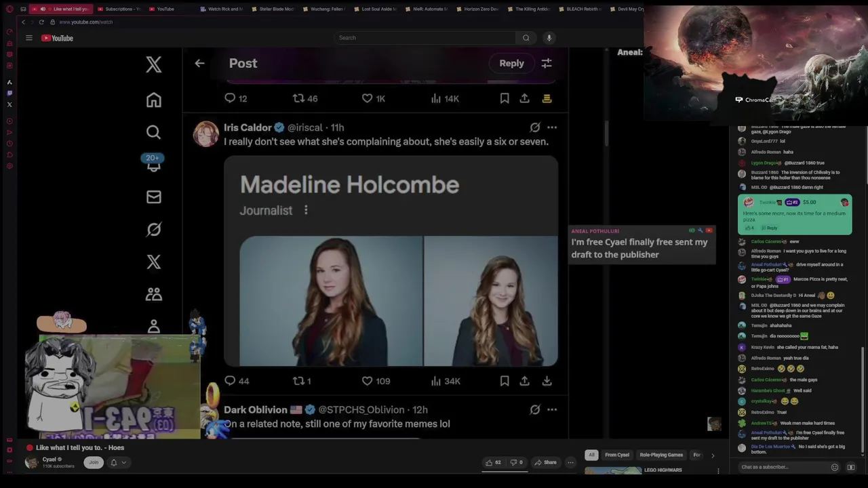Click the Join button for Cyael
Viewport: 868px width, 488px height.
tap(94, 462)
